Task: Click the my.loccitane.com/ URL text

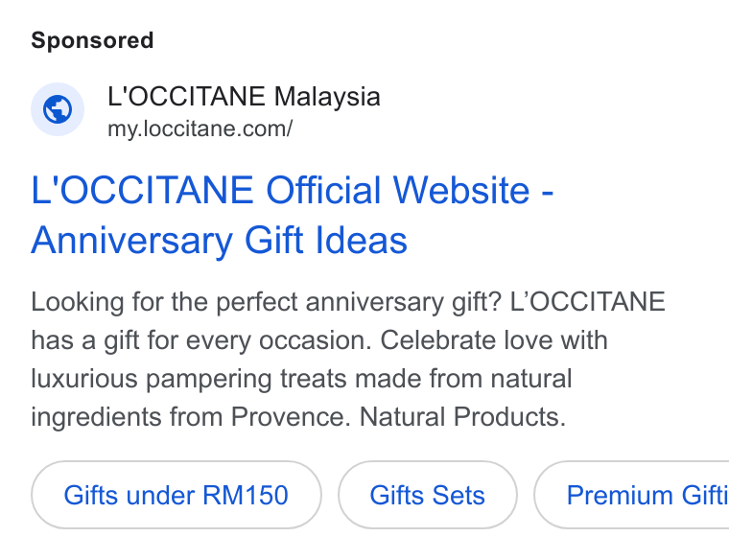Action: (x=200, y=128)
